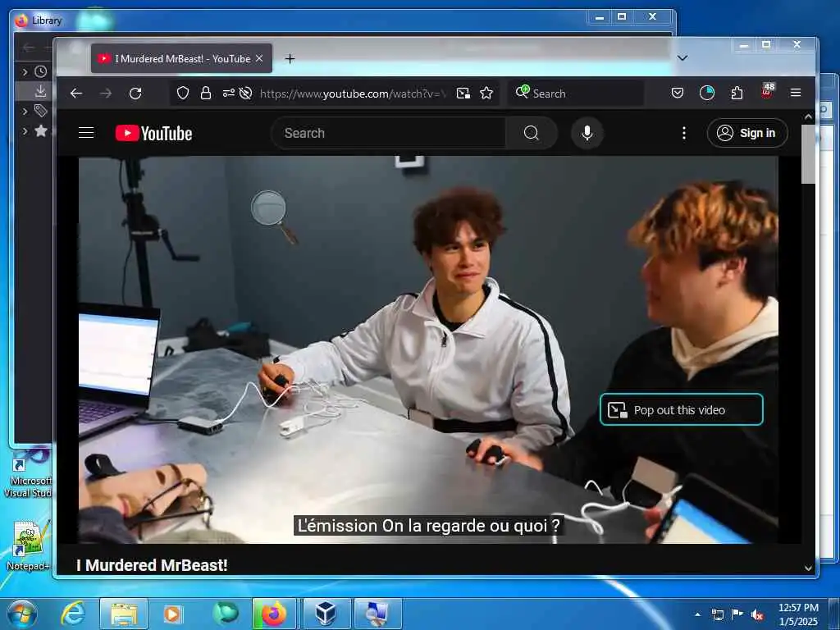Open YouTube settings three-dot menu
Screen dimensions: 840x630
(x=683, y=133)
